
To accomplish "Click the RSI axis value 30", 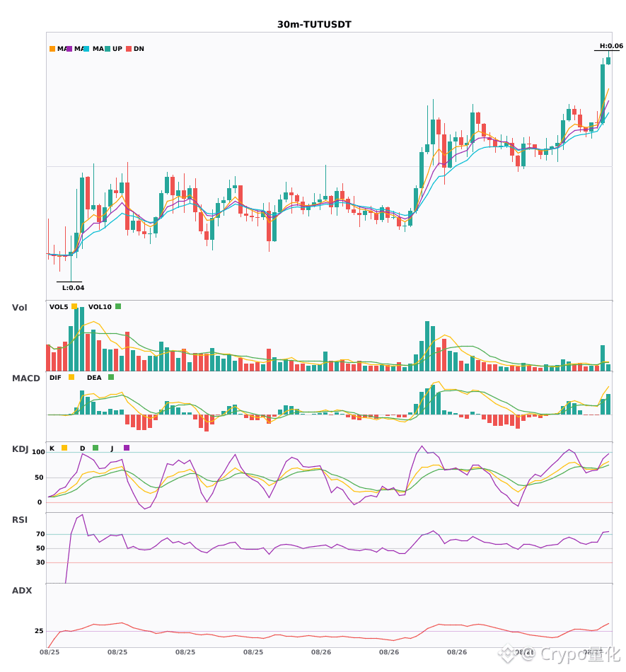I will pos(40,562).
